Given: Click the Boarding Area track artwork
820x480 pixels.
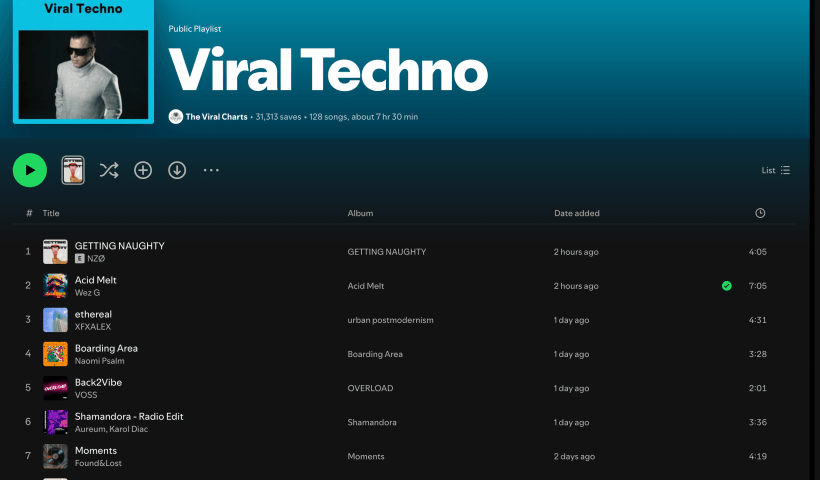Looking at the screenshot, I should [56, 354].
